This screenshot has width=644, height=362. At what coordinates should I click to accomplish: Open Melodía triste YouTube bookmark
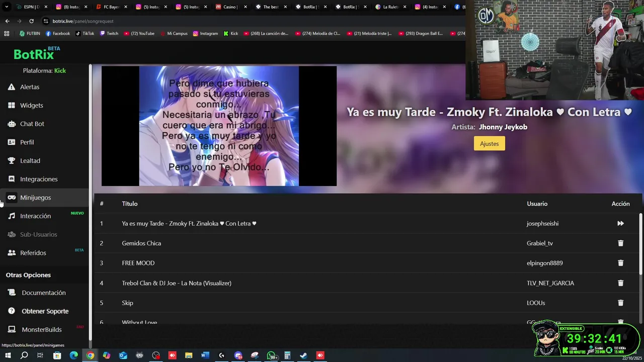[368, 34]
